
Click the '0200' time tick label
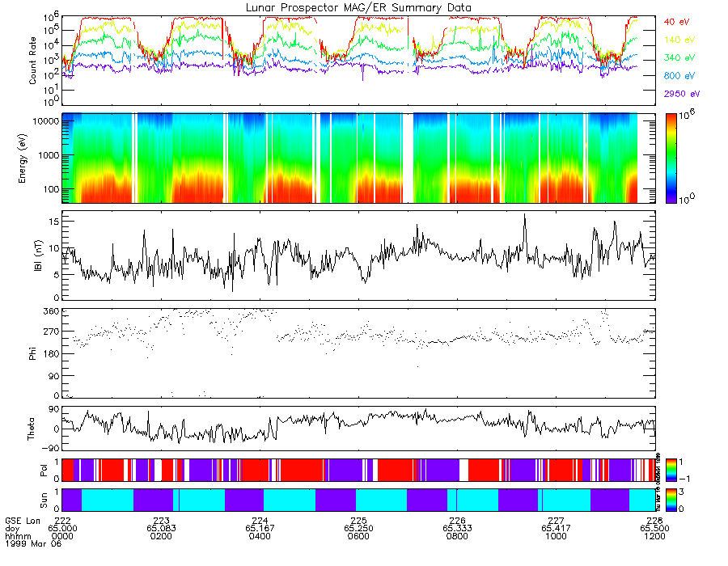coord(161,536)
